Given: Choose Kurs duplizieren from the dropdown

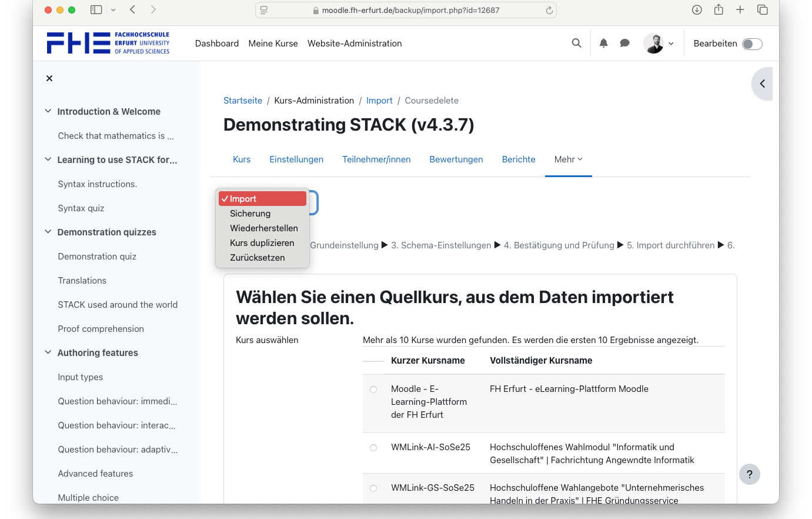Looking at the screenshot, I should coord(262,243).
